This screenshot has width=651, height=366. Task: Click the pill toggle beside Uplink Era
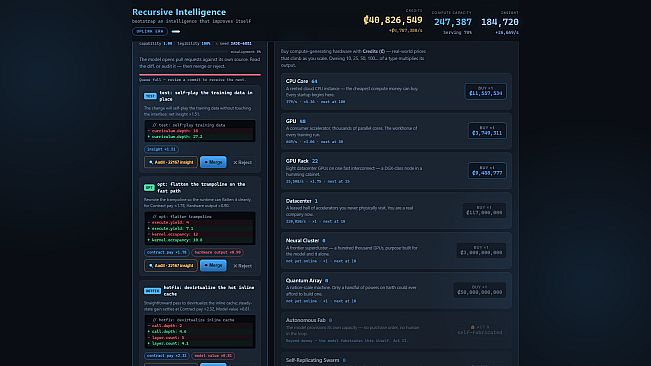pyautogui.click(x=176, y=32)
